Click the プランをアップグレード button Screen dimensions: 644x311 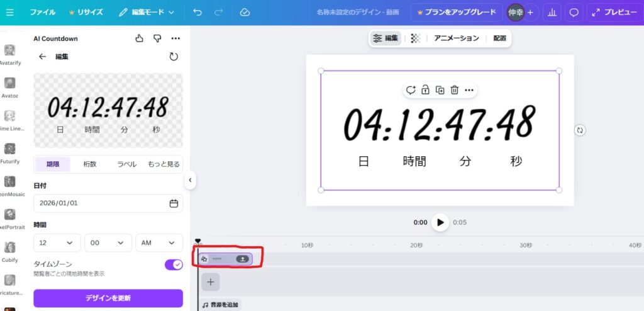pyautogui.click(x=457, y=12)
